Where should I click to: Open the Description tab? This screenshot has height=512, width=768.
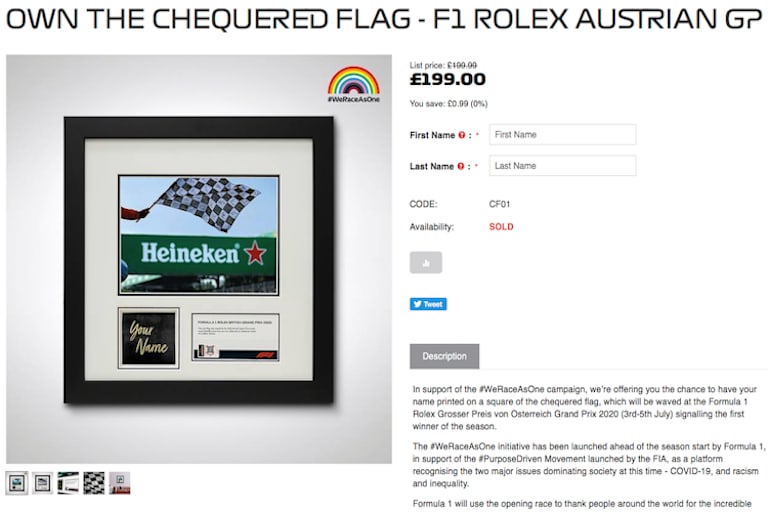444,356
